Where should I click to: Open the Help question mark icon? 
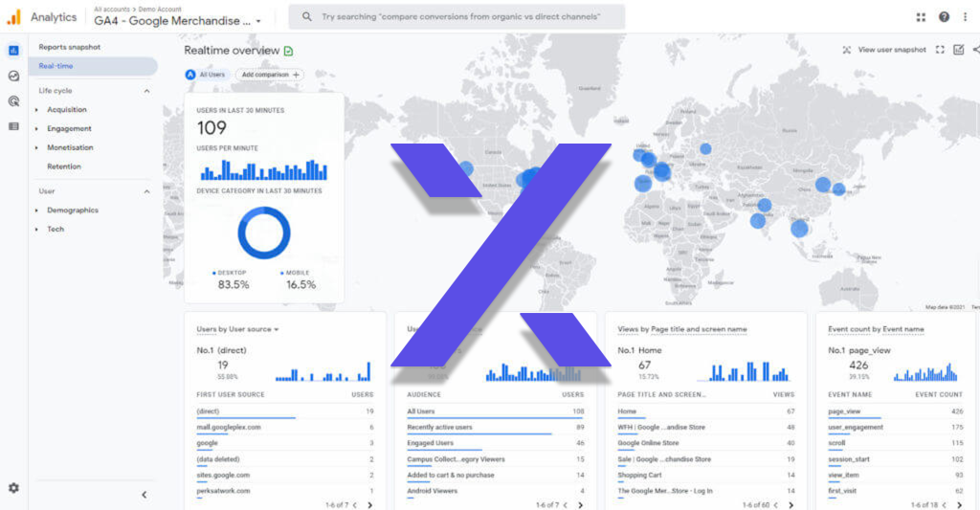point(944,17)
